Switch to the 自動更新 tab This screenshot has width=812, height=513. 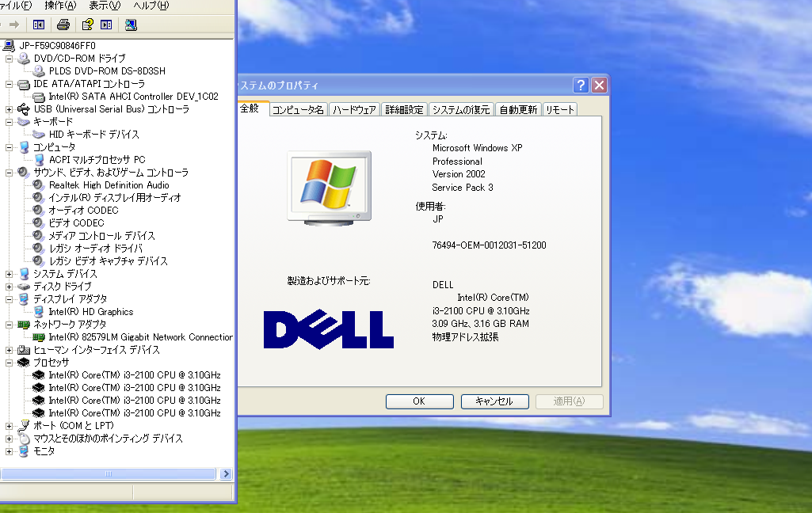click(x=518, y=110)
